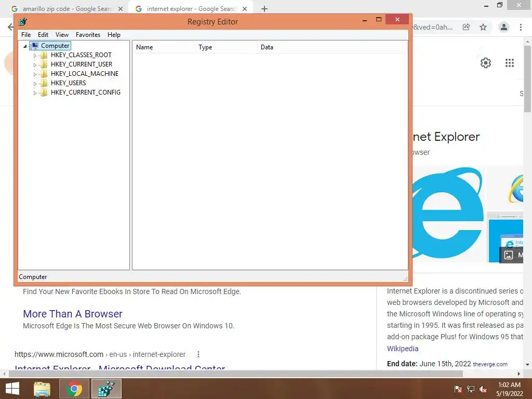This screenshot has height=399, width=532.
Task: Select the Computer icon in registry tree
Action: [35, 46]
